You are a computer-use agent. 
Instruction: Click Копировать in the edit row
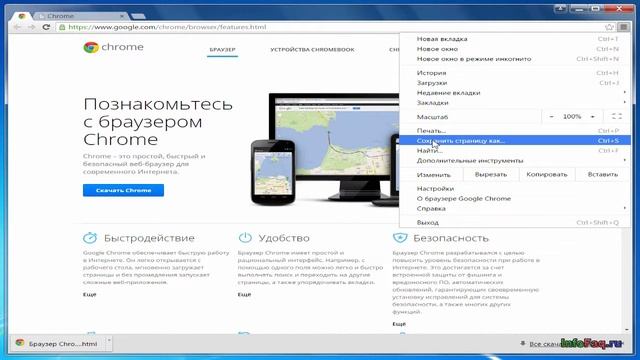tap(547, 174)
